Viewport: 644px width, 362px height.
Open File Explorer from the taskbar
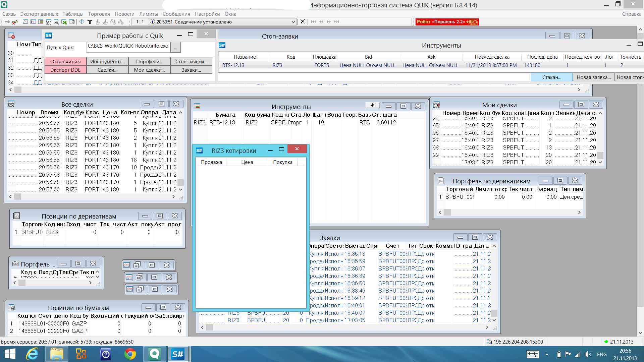(57, 354)
